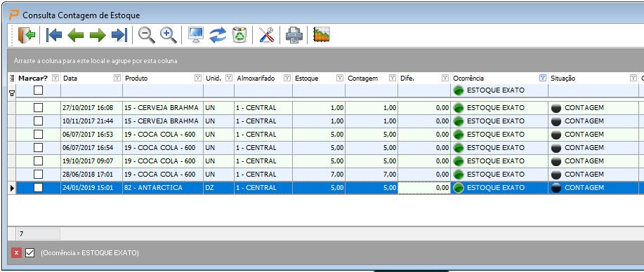Select the 28/06/2018 17:01 date cell
644x272 pixels.
coord(91,175)
